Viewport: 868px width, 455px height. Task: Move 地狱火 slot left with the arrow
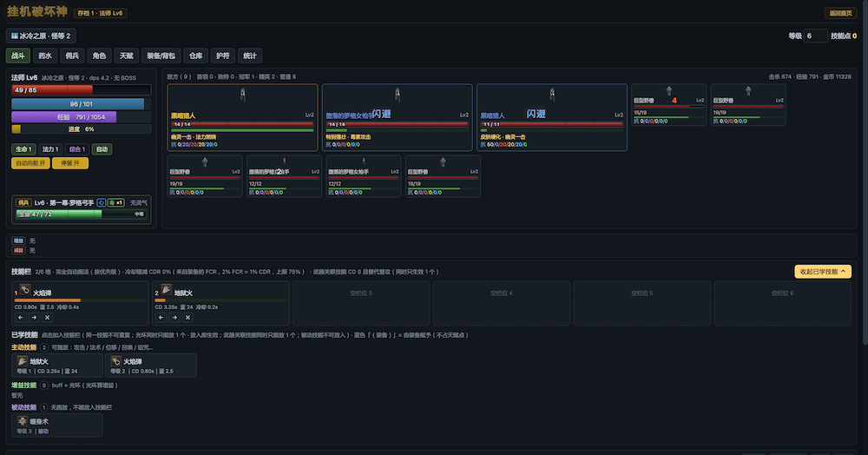point(161,317)
